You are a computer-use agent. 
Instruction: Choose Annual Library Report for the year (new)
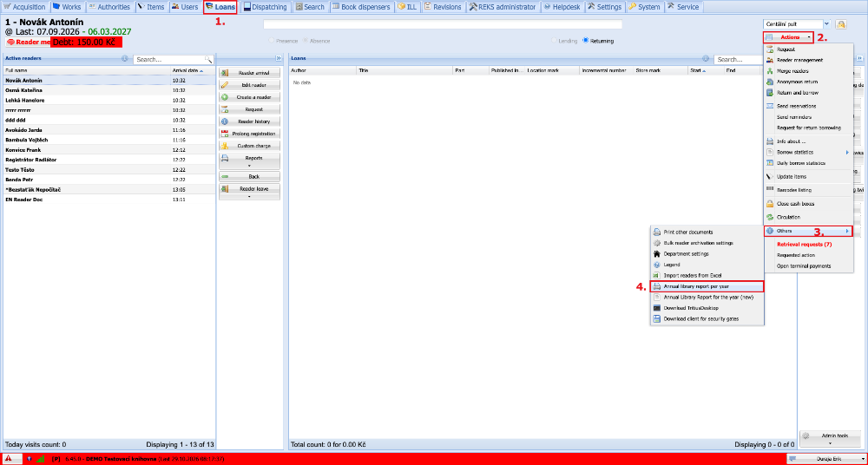[x=707, y=298]
